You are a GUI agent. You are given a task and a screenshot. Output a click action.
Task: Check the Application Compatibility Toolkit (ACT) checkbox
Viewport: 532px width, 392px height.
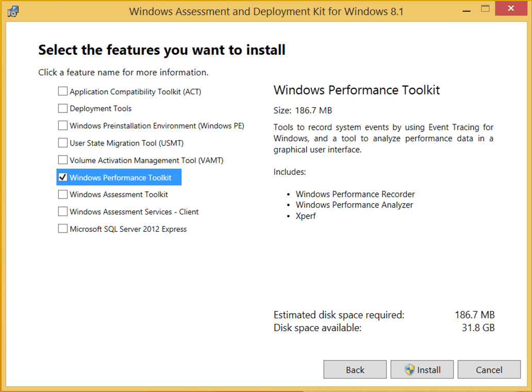[x=62, y=91]
